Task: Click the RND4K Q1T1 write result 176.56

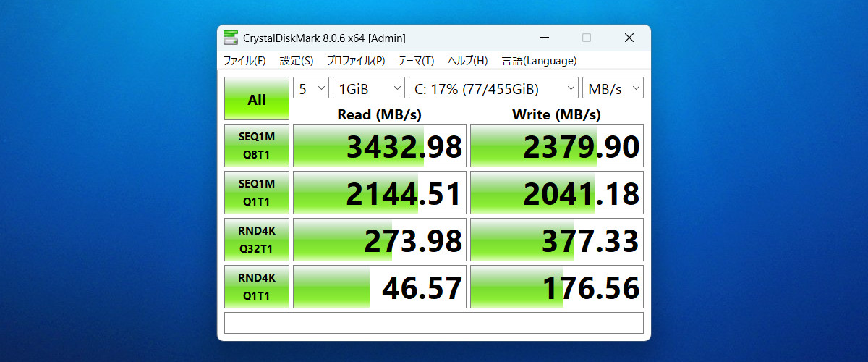Action: [556, 287]
